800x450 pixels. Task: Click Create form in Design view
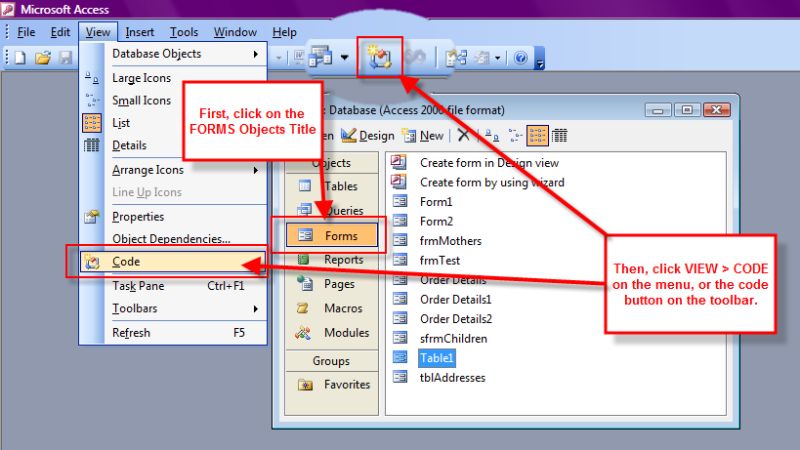pyautogui.click(x=489, y=163)
